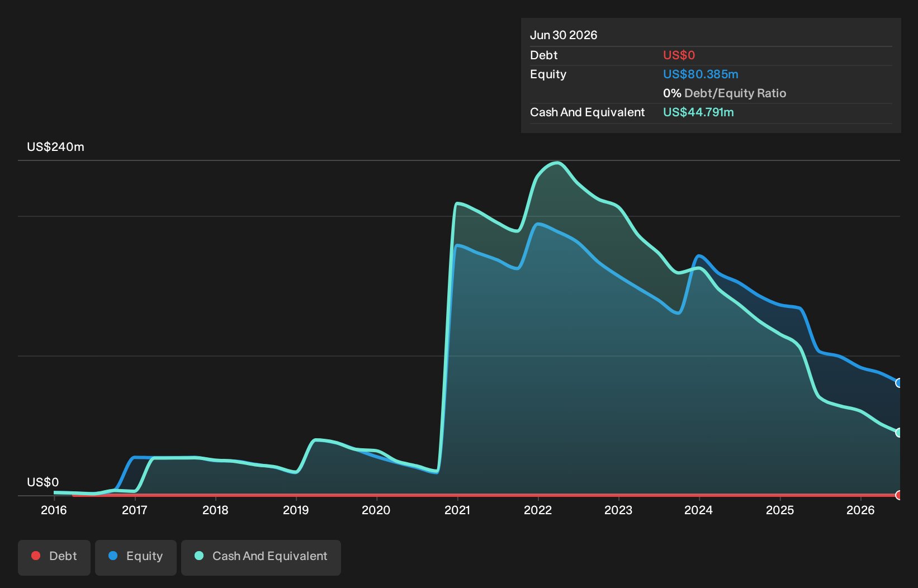Click the 2025 x-axis label
The height and width of the screenshot is (588, 918).
tap(780, 510)
